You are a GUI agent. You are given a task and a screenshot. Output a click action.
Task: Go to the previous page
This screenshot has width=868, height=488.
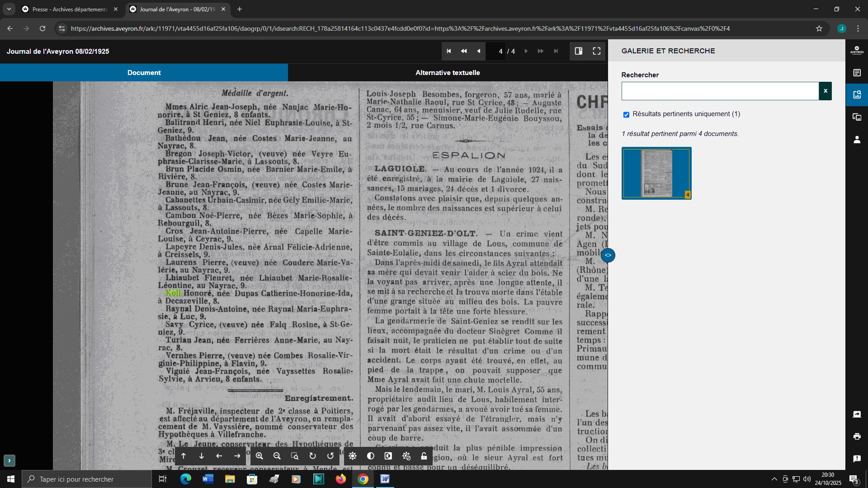click(x=478, y=51)
